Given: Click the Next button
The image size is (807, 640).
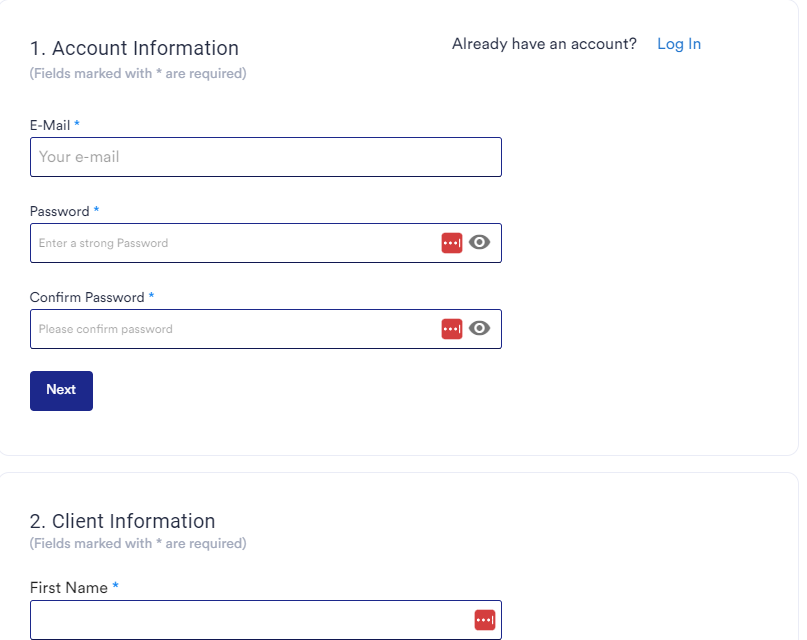Looking at the screenshot, I should click(61, 390).
